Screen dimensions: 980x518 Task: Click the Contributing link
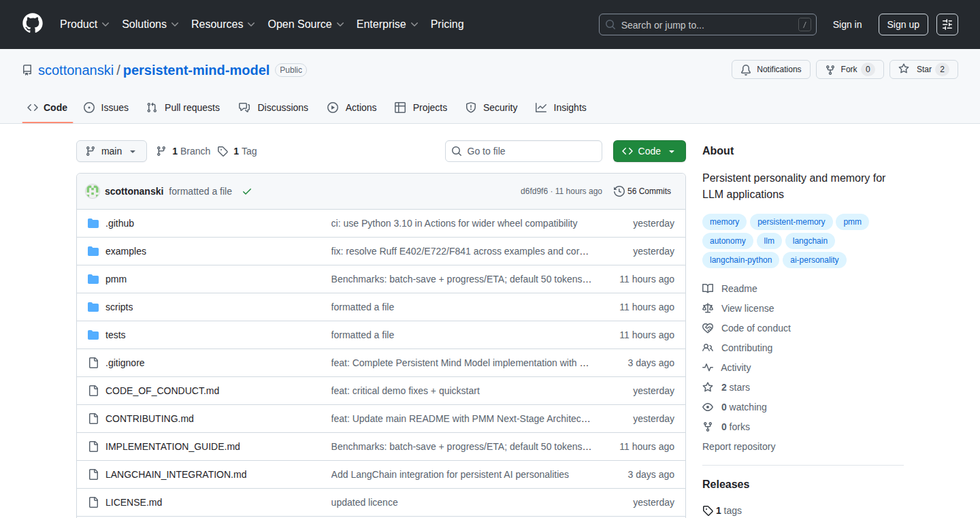738,348
